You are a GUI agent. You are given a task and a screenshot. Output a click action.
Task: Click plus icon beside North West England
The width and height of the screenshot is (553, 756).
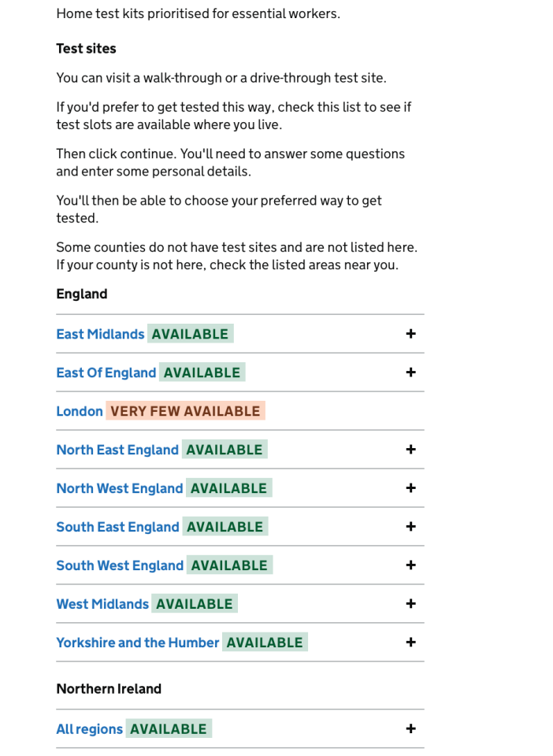pos(410,488)
